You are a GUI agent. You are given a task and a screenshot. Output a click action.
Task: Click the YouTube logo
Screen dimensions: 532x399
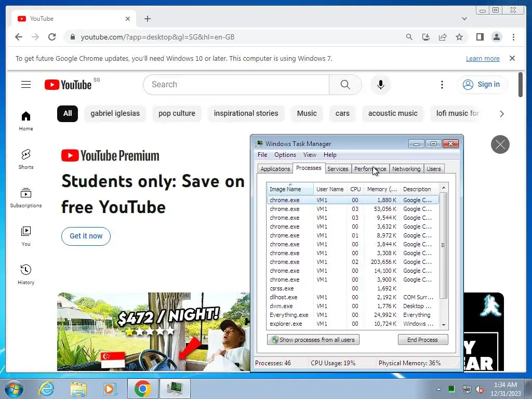coord(68,85)
